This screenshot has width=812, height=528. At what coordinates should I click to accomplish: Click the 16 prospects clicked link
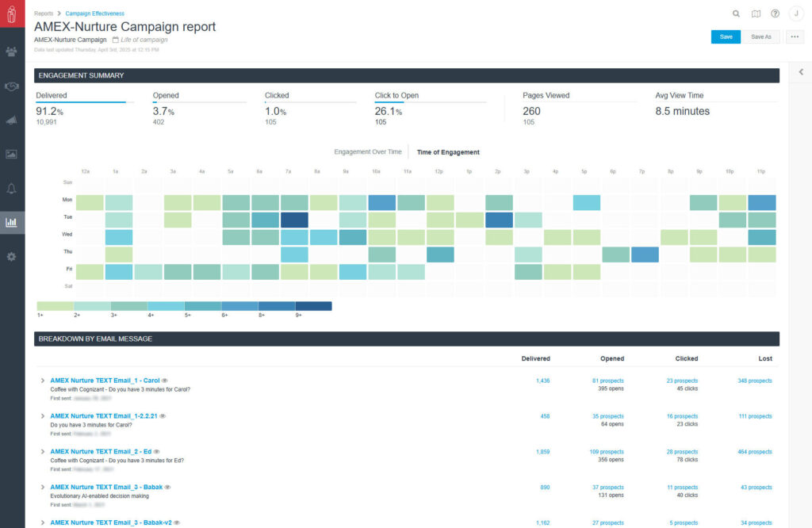[x=682, y=416]
